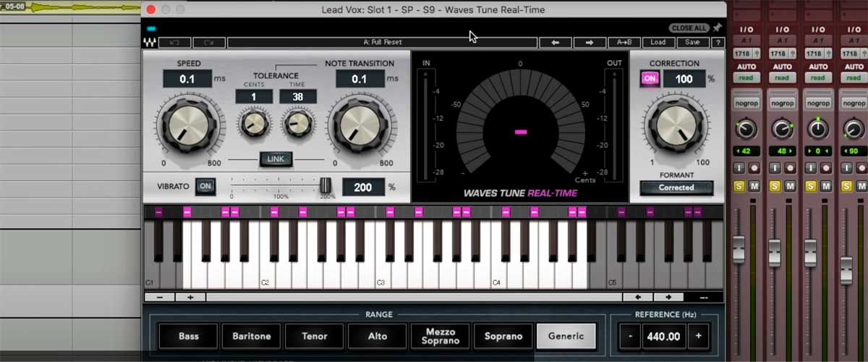Select the Soprano range

503,336
